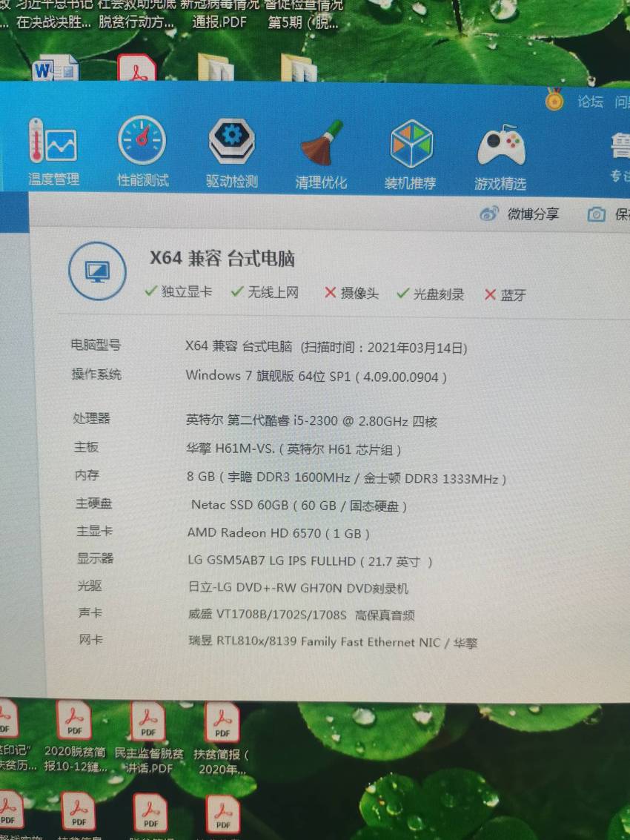Click the 无线上网 feature indicator

pyautogui.click(x=265, y=292)
